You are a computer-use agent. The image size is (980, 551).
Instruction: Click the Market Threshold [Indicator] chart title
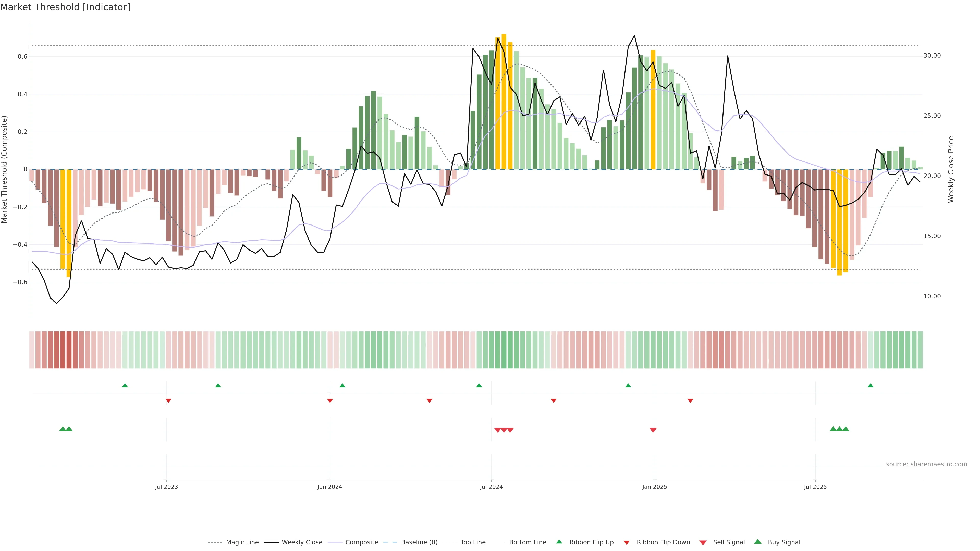tap(65, 7)
